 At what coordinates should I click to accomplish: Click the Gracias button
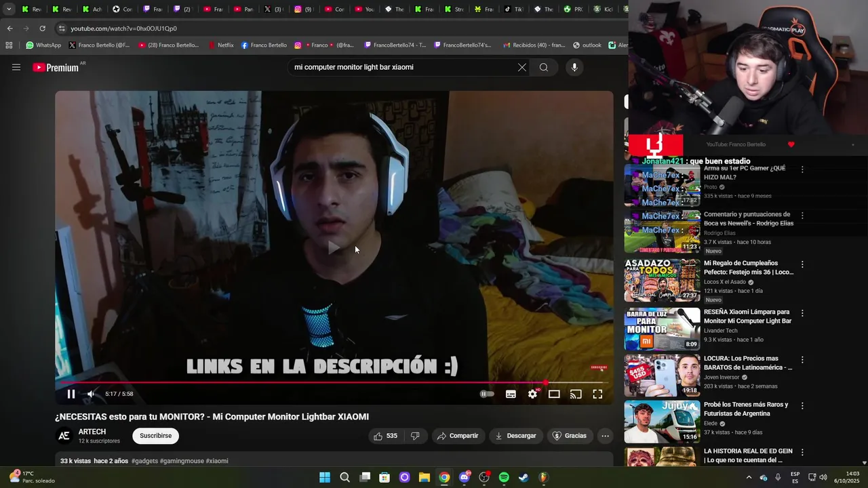569,436
